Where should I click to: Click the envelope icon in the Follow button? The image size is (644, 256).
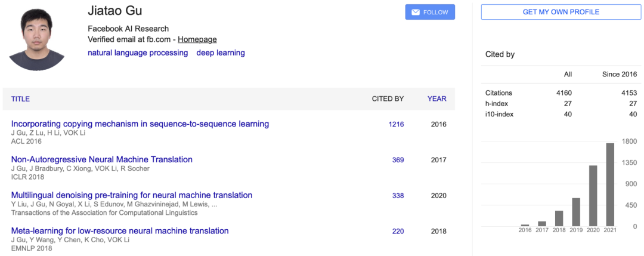[416, 12]
